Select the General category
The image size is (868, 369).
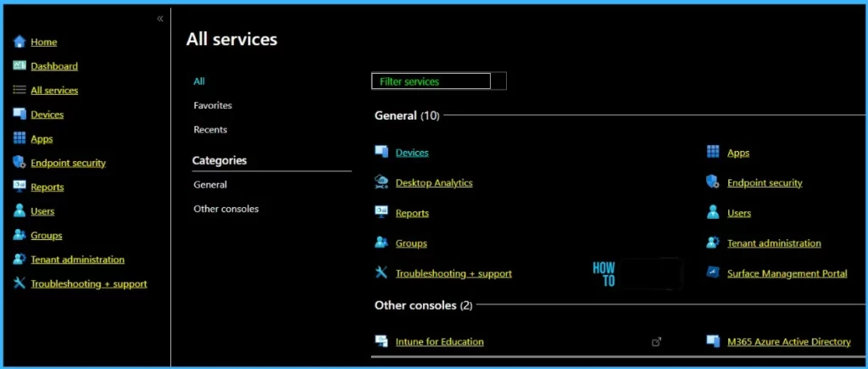[210, 185]
